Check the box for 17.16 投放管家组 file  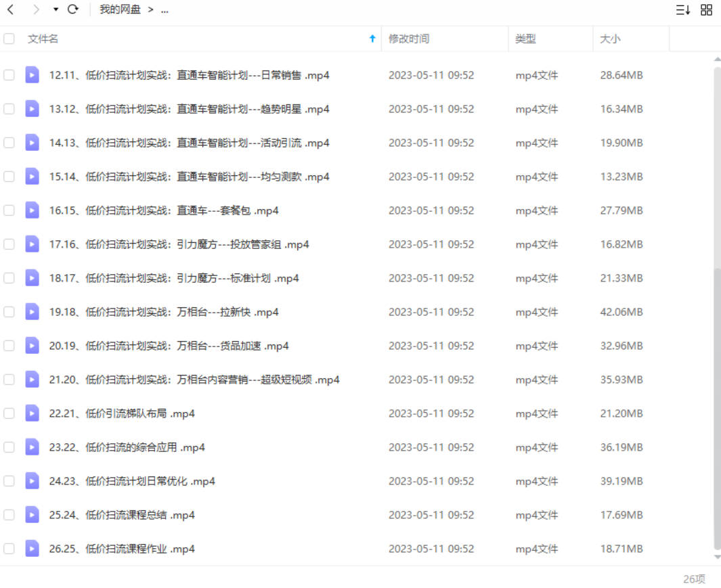[x=9, y=244]
